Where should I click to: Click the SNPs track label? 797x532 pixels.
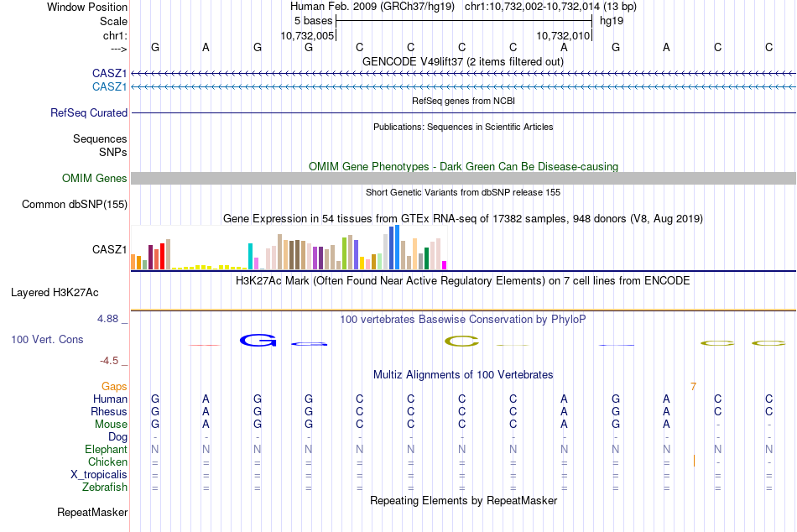[x=113, y=152]
